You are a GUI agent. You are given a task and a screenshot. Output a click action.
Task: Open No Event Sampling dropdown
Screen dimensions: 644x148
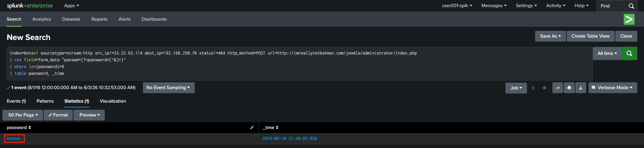pos(169,88)
